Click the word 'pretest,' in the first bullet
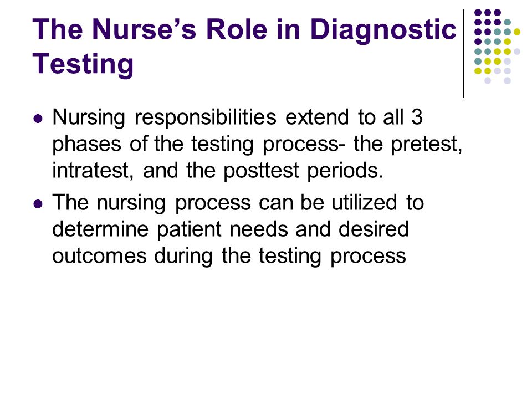 pos(427,144)
